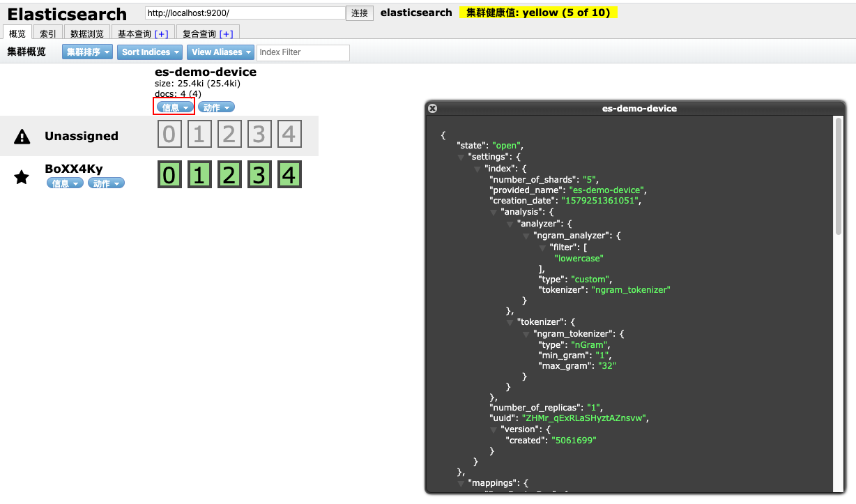Click the "lowercase" filter value
Image resolution: width=856 pixels, height=504 pixels.
[579, 258]
